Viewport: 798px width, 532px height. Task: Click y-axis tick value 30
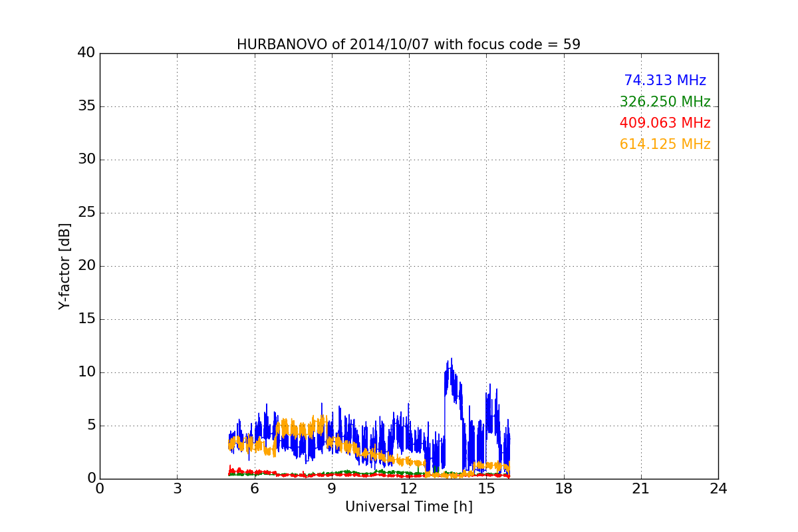(x=86, y=160)
